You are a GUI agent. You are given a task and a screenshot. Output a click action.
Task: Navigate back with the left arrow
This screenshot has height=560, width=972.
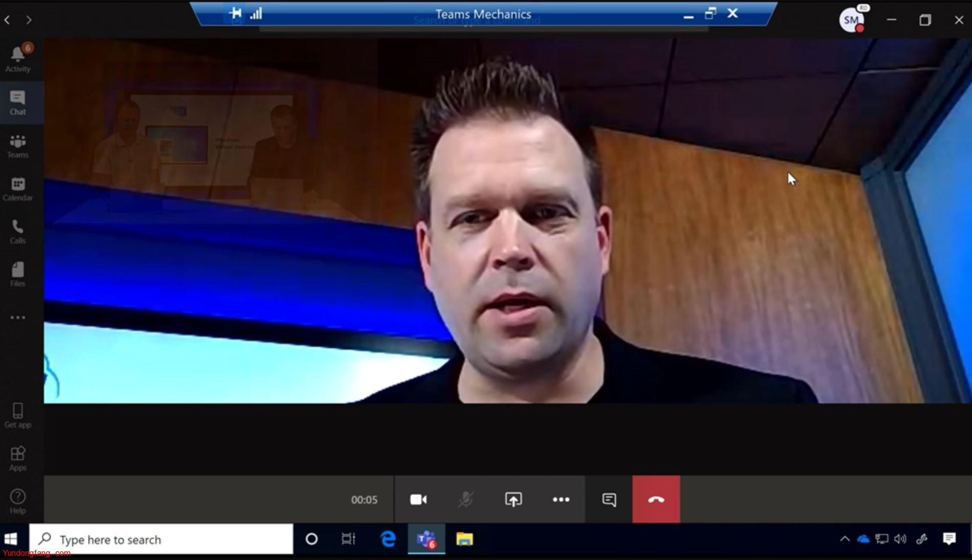tap(7, 20)
